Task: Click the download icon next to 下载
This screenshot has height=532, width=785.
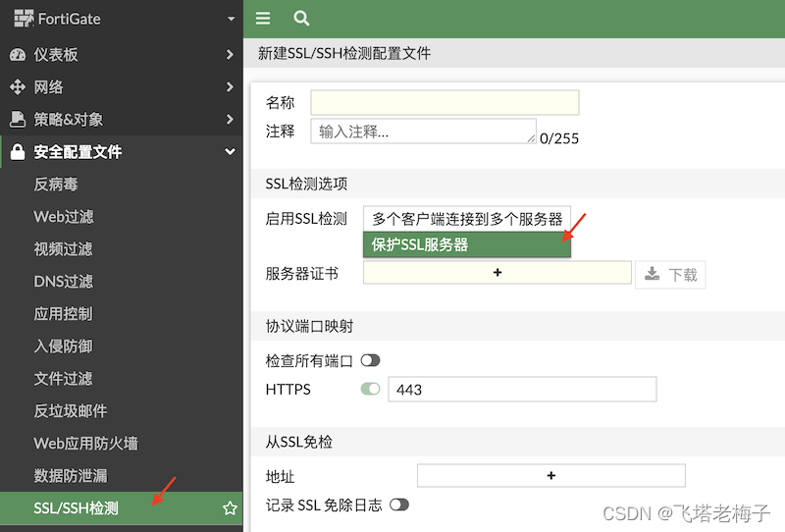Action: pyautogui.click(x=652, y=274)
